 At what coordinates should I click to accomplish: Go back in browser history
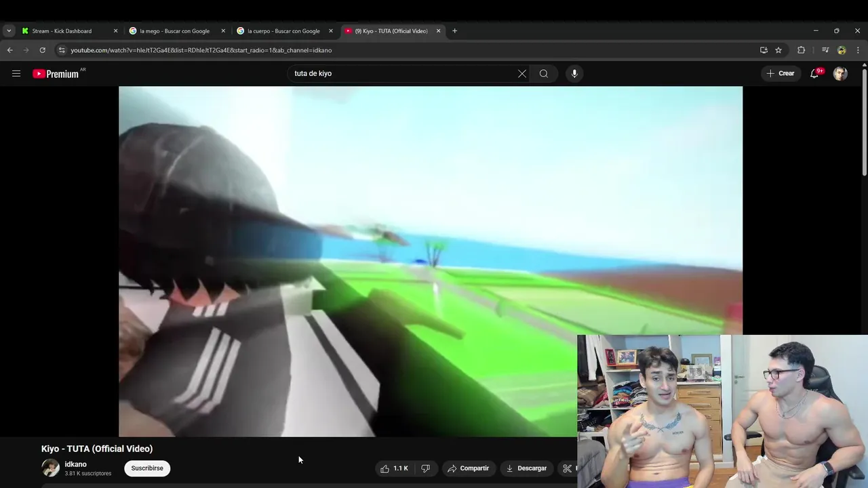(9, 50)
